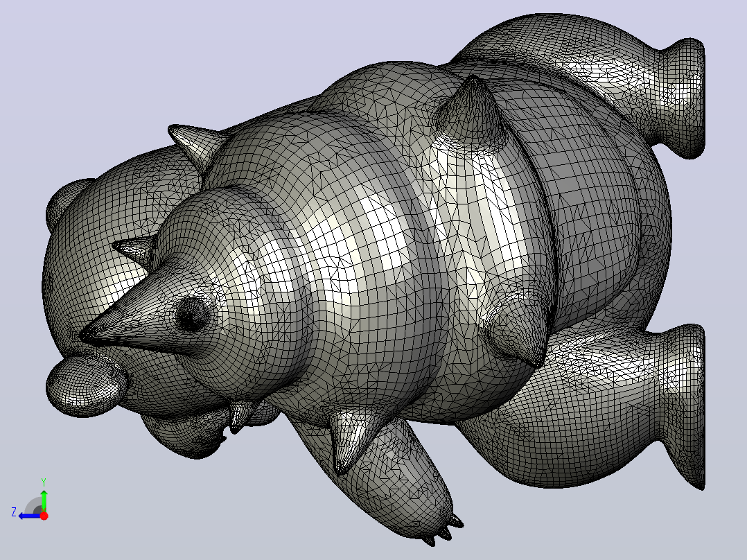This screenshot has height=560, width=747.
Task: Click the red X axis dot on the triad
Action: point(44,516)
